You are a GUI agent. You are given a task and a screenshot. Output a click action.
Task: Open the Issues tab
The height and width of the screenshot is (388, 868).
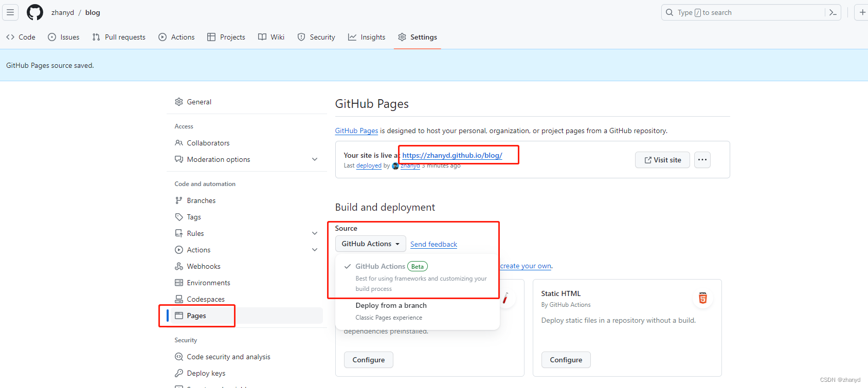pos(64,37)
